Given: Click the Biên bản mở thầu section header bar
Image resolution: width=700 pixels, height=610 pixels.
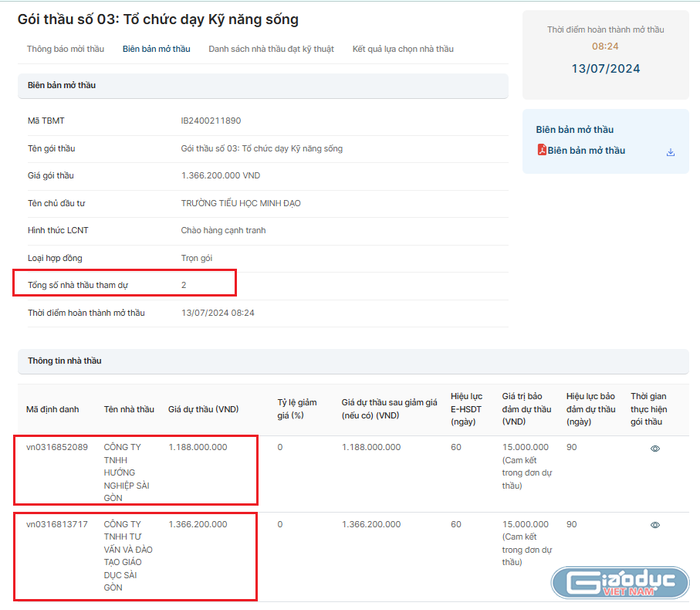Looking at the screenshot, I should [x=262, y=86].
